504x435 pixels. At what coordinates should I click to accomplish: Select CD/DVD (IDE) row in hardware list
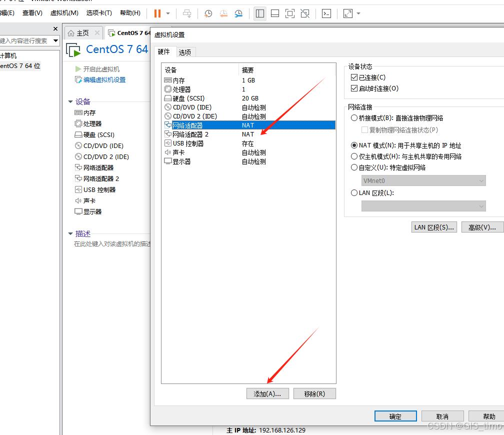(x=249, y=107)
